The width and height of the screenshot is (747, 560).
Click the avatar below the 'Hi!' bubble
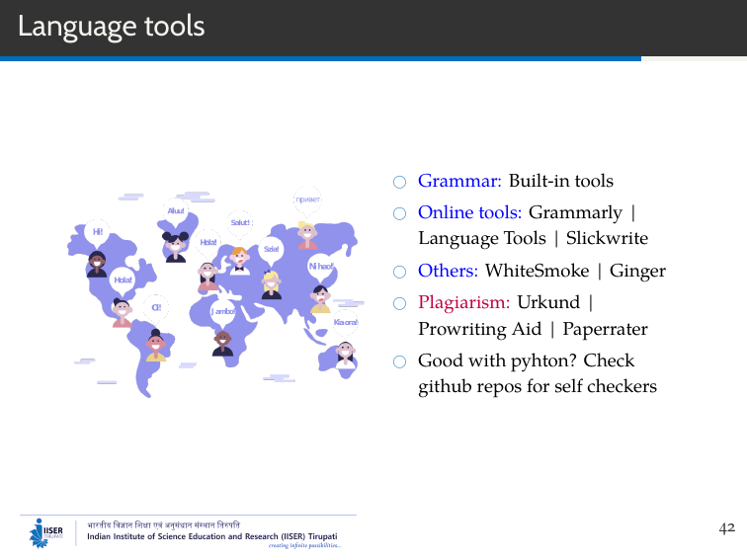97,265
